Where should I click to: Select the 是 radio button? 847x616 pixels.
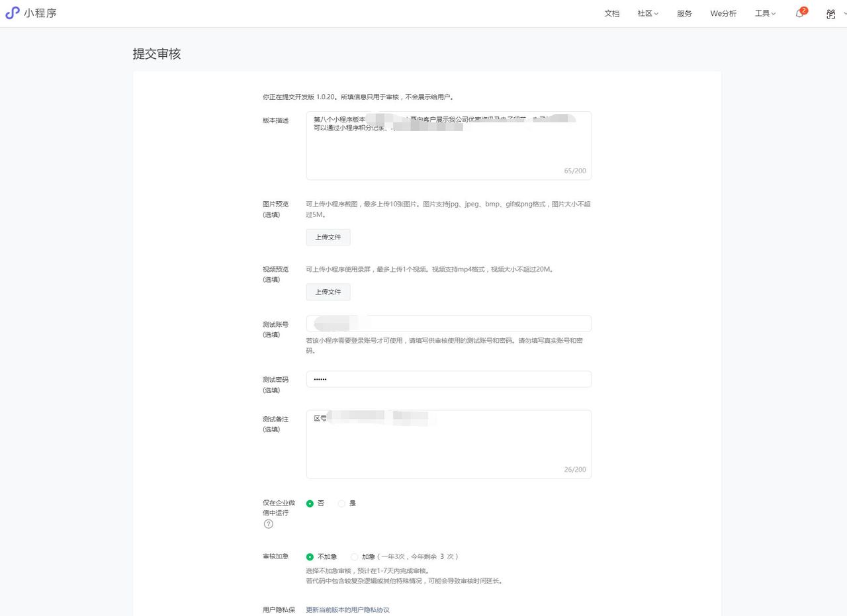click(x=341, y=504)
